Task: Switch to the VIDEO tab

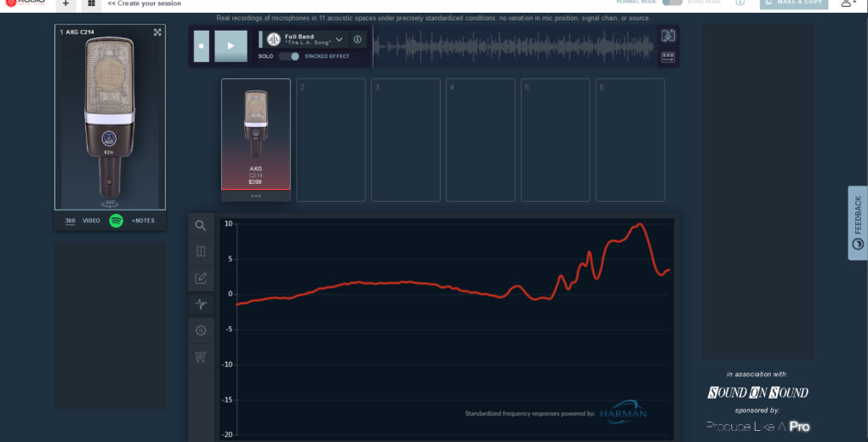Action: coord(91,221)
